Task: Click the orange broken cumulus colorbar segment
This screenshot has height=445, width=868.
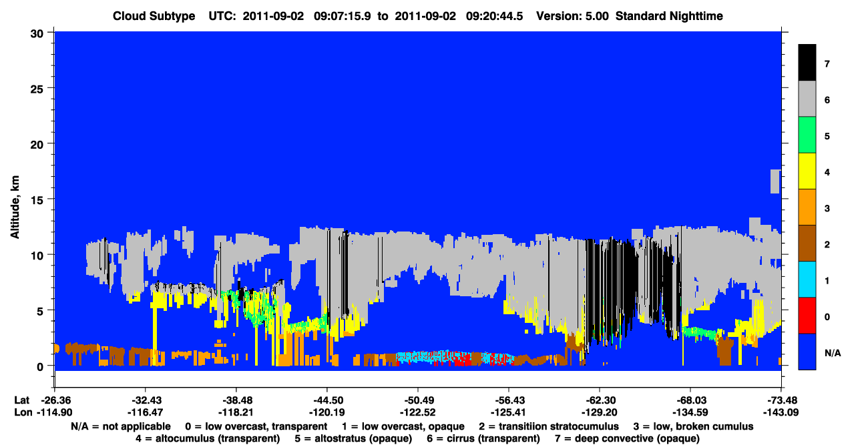Action: point(807,207)
